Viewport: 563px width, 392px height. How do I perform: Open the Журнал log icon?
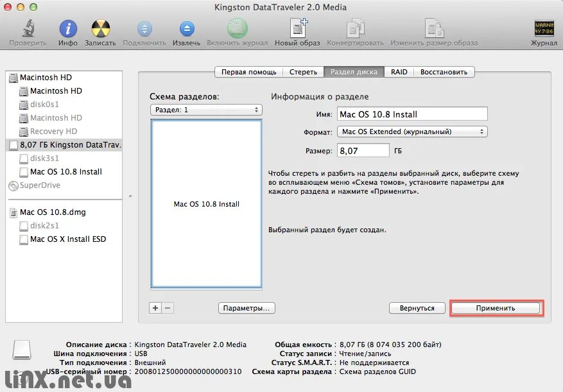(544, 28)
